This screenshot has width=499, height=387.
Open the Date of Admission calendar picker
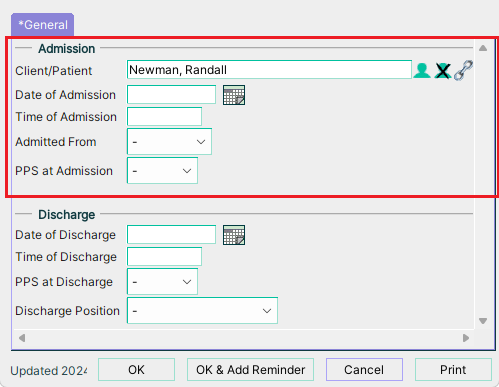pyautogui.click(x=234, y=95)
